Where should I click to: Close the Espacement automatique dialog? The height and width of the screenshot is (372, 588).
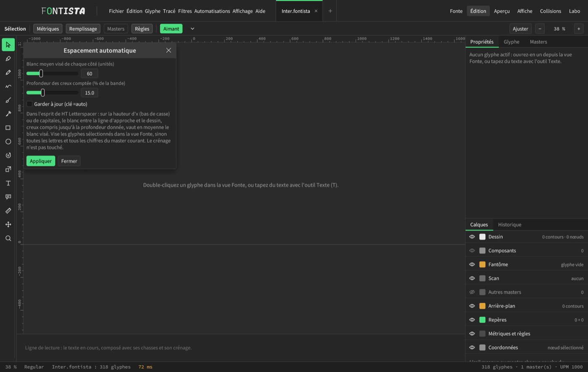pos(168,50)
